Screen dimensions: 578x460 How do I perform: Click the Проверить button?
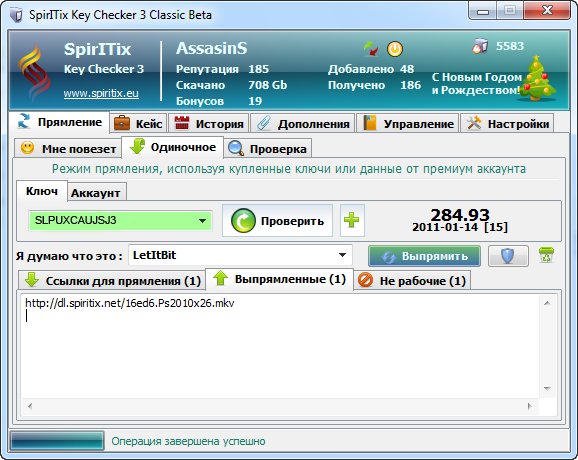click(x=277, y=220)
